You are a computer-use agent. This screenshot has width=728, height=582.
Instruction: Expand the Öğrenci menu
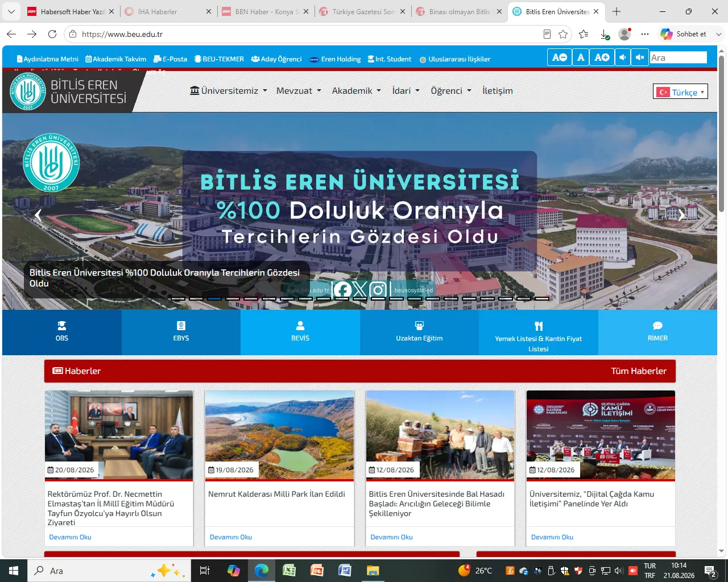point(451,90)
